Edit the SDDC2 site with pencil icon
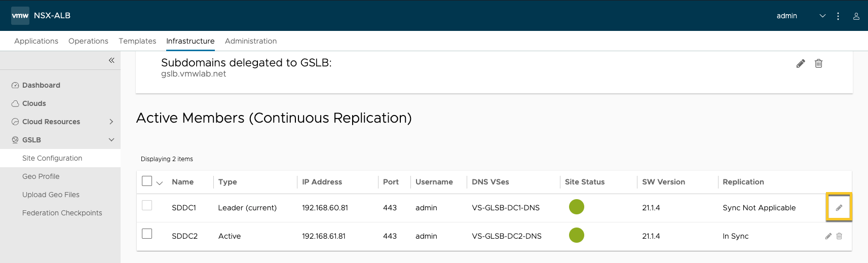868x263 pixels. pos(828,236)
